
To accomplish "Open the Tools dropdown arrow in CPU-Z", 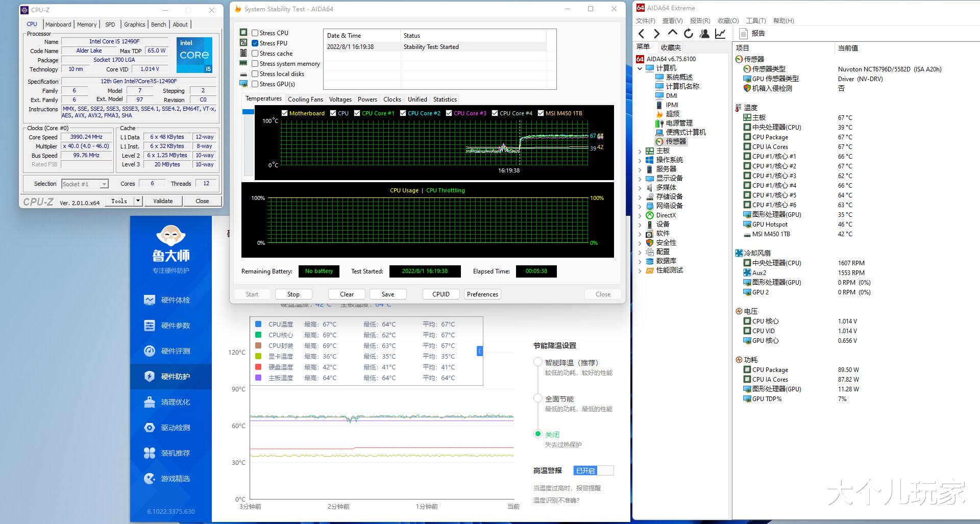I will click(x=138, y=201).
